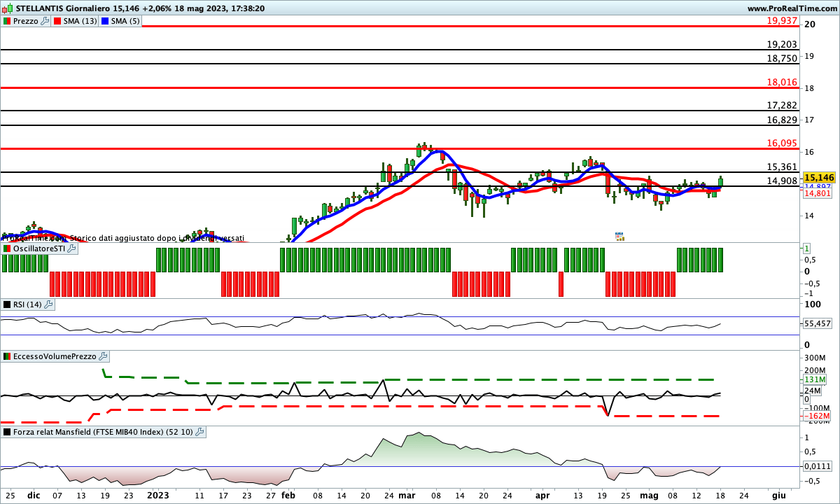Click the 'mar' month marker on time axis

click(406, 494)
